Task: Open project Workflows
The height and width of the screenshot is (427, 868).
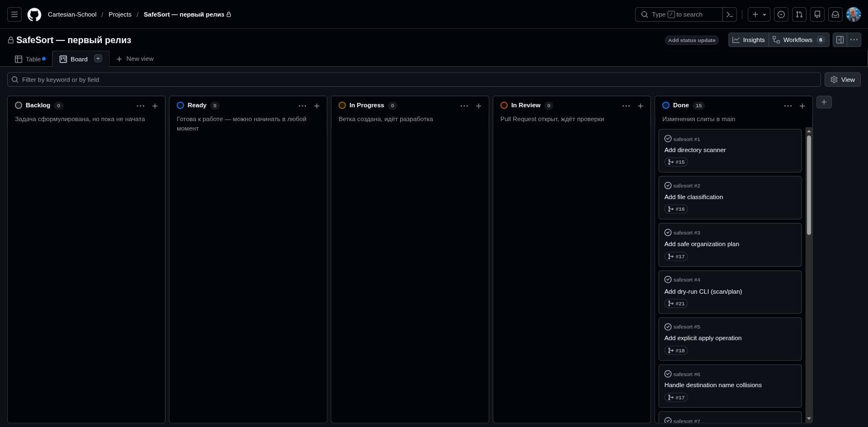Action: (799, 40)
